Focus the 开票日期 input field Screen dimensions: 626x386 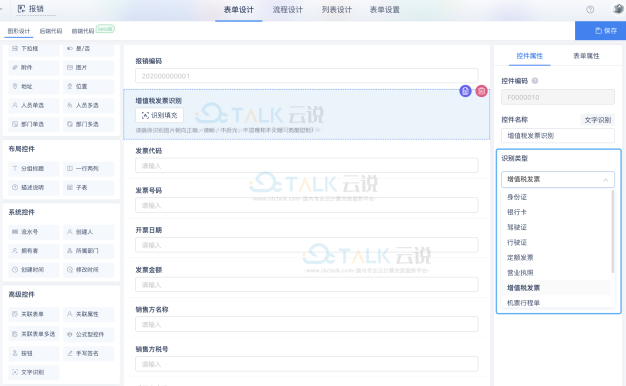307,245
